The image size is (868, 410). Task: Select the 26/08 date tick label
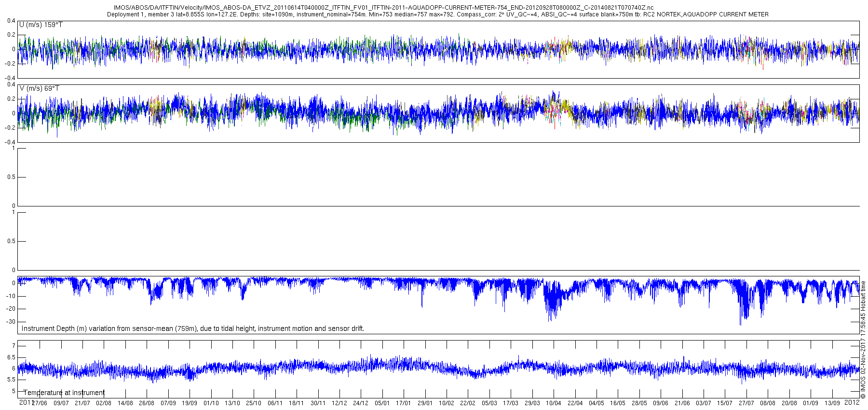click(x=147, y=403)
